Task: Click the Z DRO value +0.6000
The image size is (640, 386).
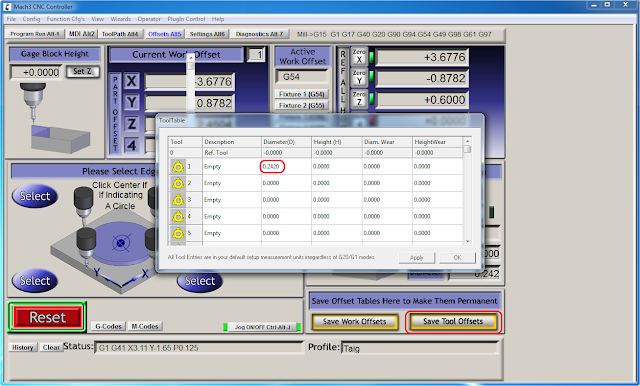Action: (x=422, y=100)
